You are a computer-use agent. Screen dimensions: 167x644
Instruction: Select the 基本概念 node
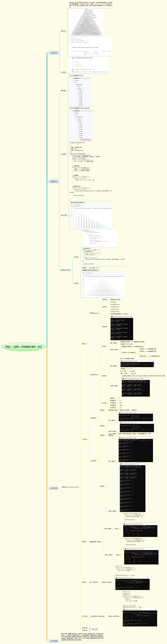click(x=102, y=435)
